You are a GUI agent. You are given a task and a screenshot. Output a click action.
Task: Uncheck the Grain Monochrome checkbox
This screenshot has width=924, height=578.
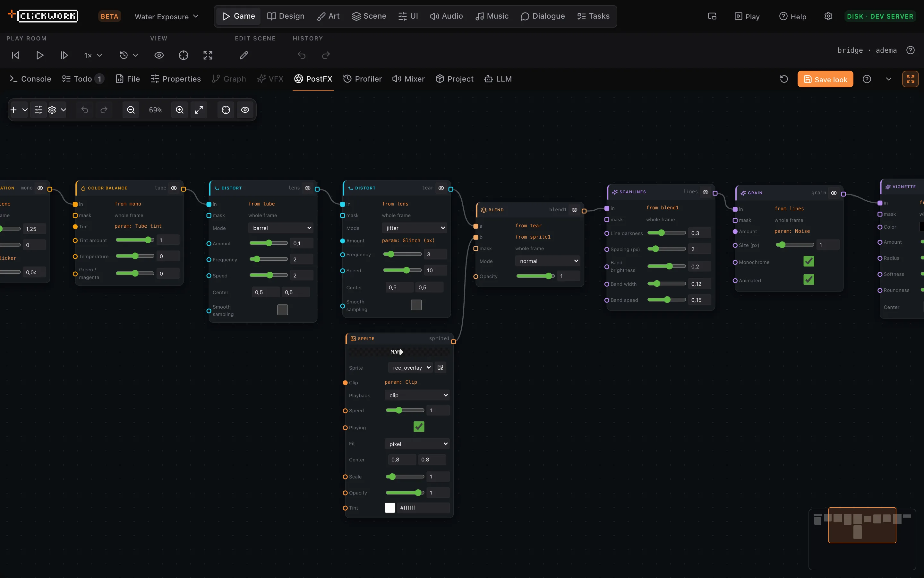coord(809,261)
